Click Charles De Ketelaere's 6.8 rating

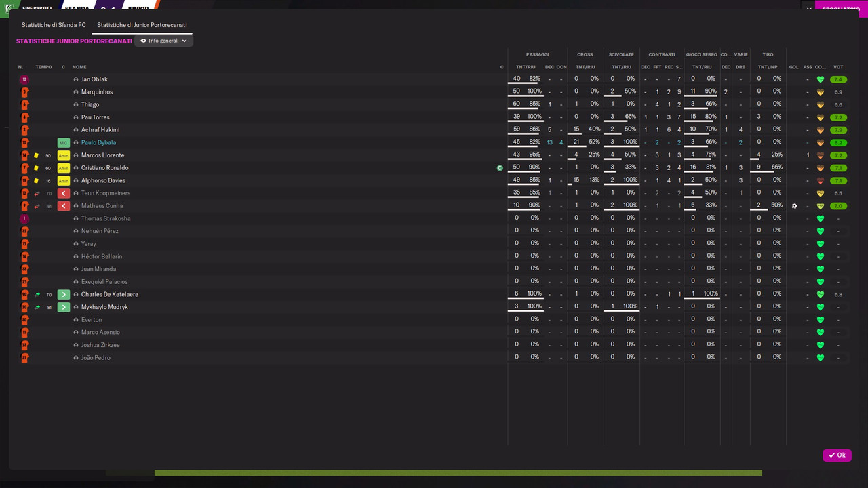tap(838, 295)
